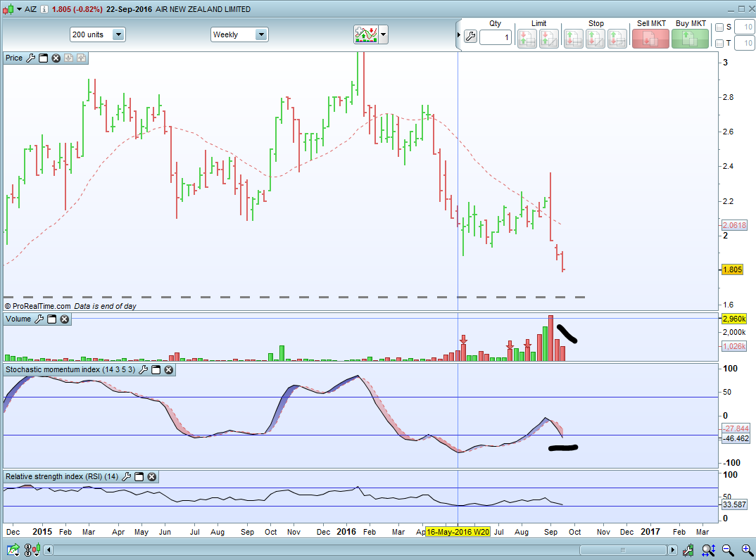The height and width of the screenshot is (560, 756).
Task: Click the T value input field
Action: click(745, 44)
